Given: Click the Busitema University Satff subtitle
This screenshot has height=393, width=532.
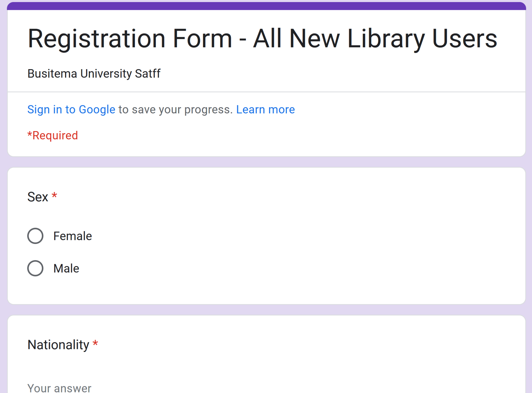Looking at the screenshot, I should tap(94, 74).
